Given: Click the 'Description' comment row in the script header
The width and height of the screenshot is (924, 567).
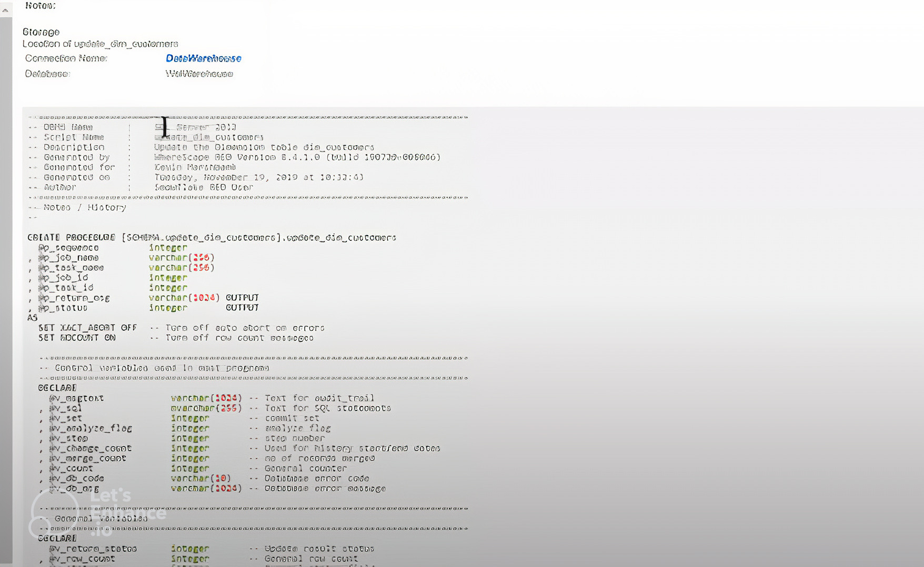Looking at the screenshot, I should (x=202, y=147).
